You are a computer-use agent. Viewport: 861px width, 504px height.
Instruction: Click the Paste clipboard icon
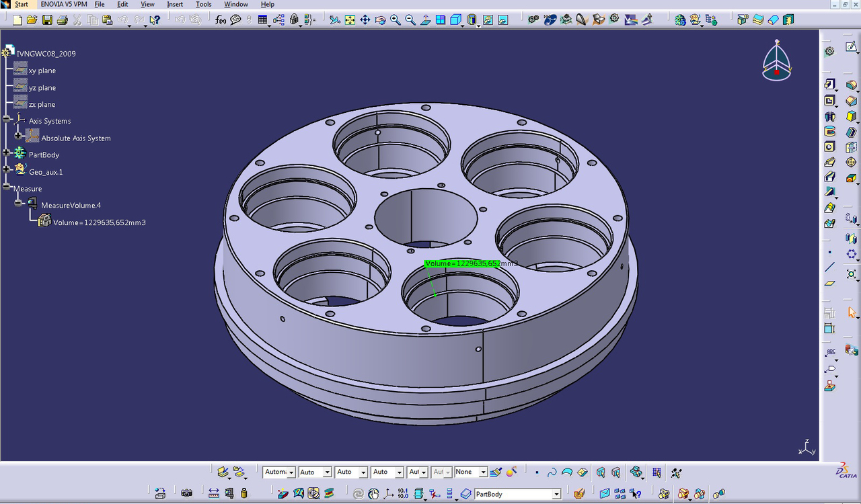pyautogui.click(x=107, y=20)
